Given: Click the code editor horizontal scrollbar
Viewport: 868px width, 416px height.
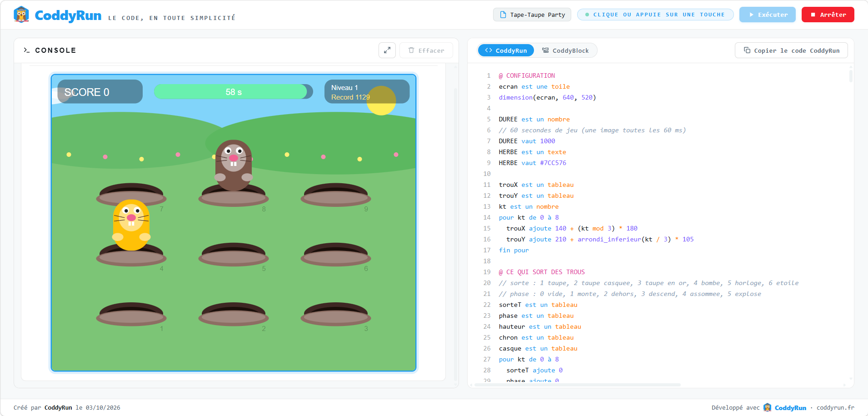Looking at the screenshot, I should [577, 385].
